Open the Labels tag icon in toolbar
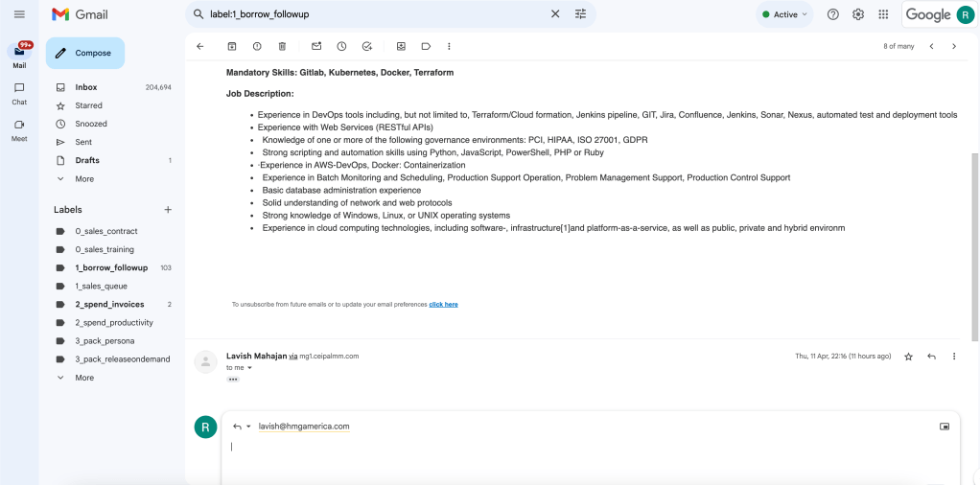This screenshot has height=485, width=980. coord(427,46)
